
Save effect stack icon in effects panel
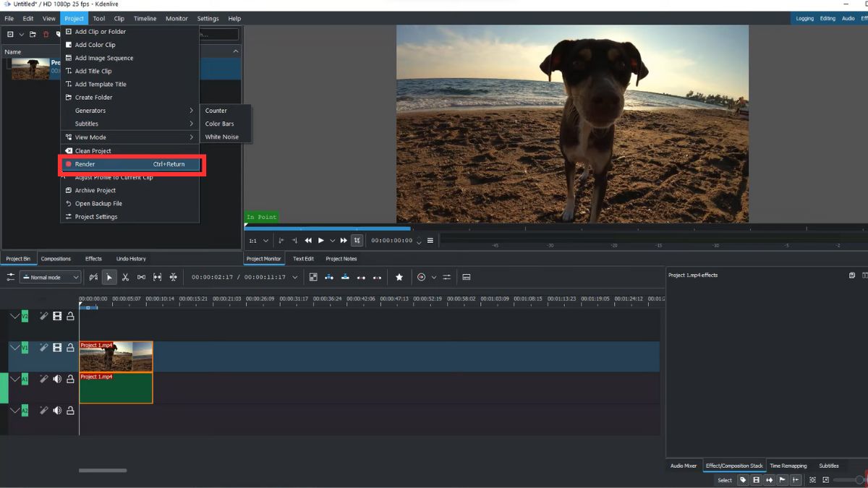(x=852, y=275)
